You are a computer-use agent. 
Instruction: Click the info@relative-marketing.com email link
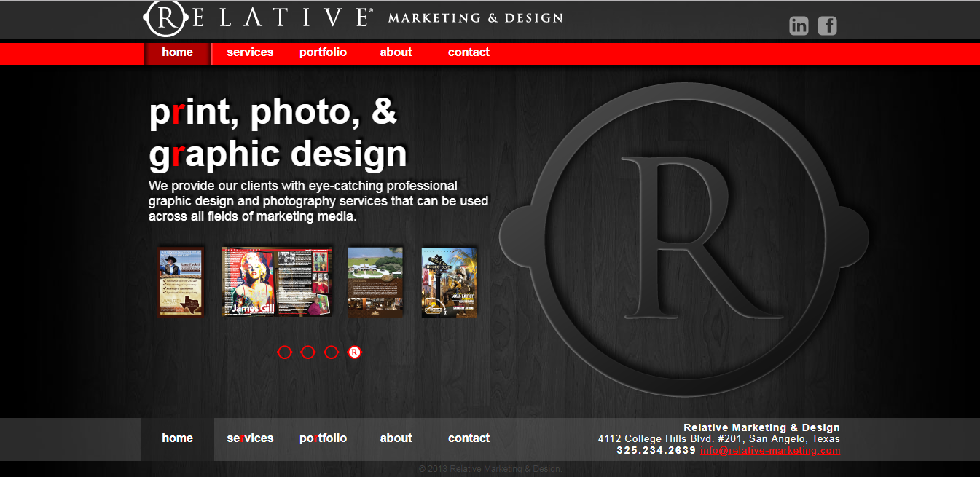coord(770,451)
